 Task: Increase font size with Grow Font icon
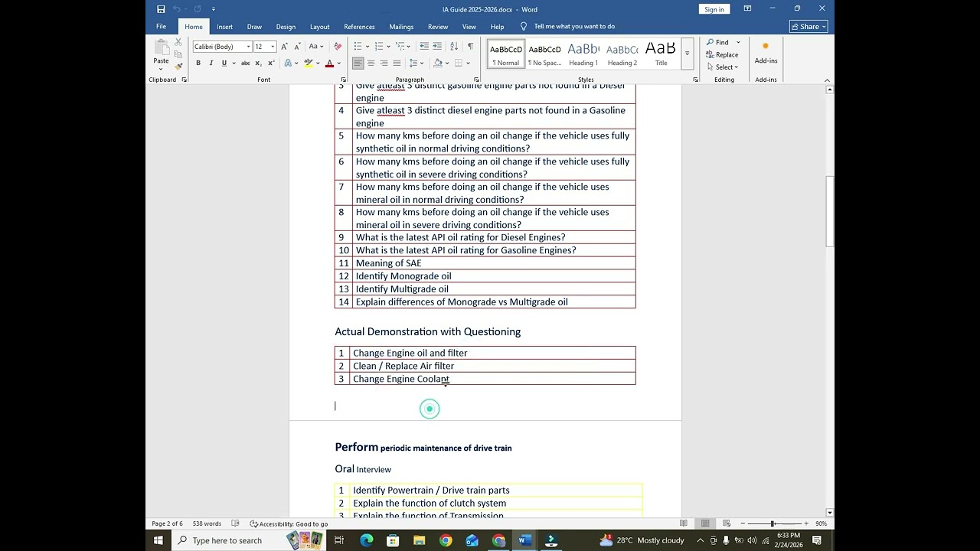point(284,47)
